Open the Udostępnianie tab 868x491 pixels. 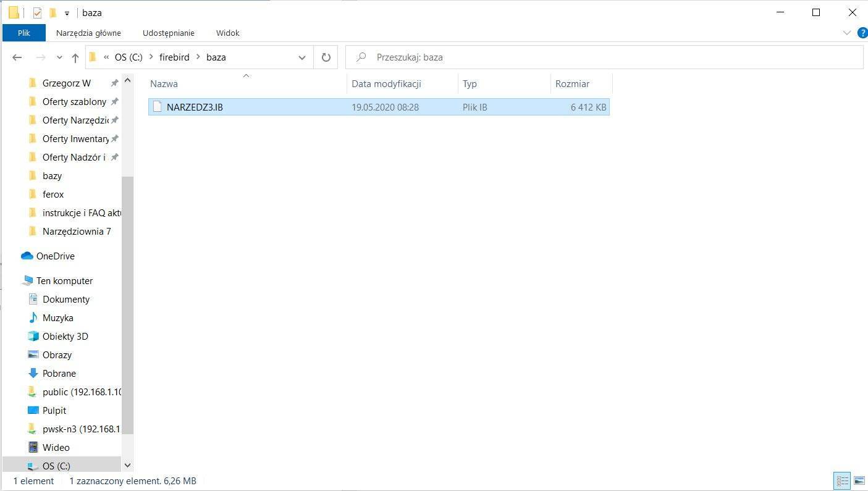pos(168,33)
